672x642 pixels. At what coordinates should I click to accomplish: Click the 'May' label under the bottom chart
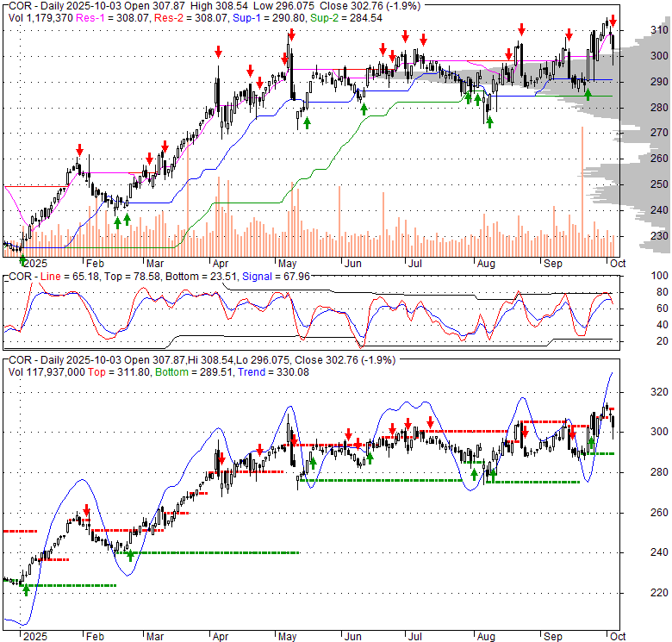(287, 637)
